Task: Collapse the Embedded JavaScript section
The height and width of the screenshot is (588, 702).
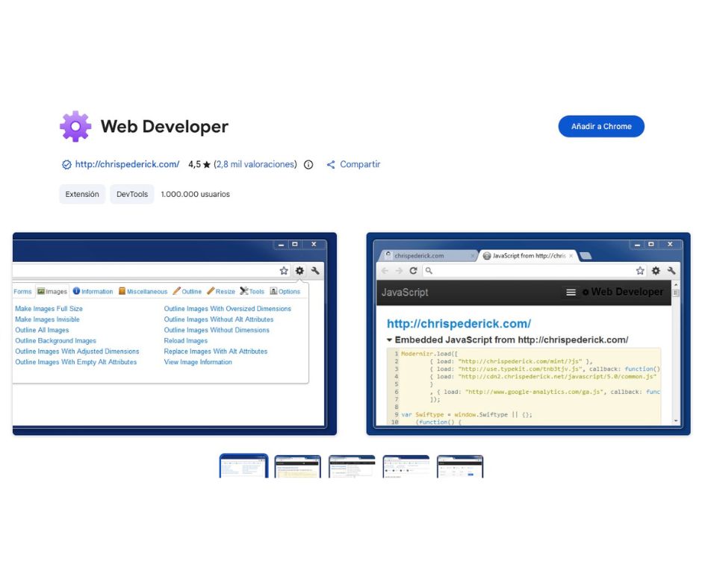Action: 391,340
